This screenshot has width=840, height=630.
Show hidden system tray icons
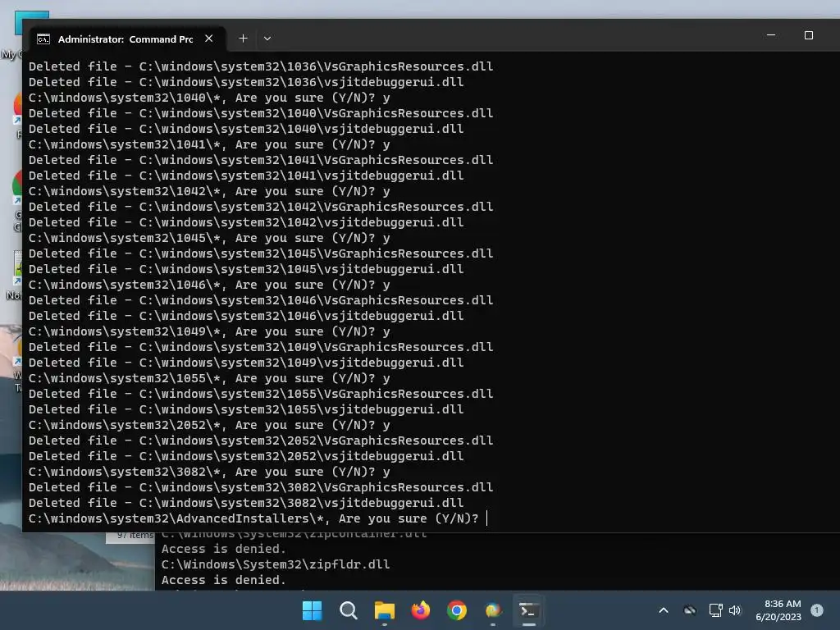663,610
